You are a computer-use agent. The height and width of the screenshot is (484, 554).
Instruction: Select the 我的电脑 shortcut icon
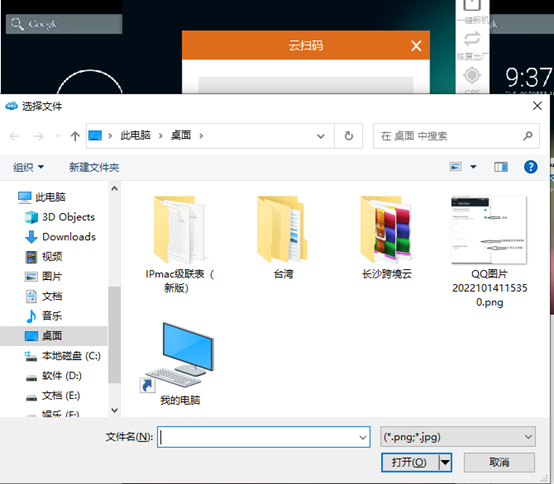coord(179,357)
